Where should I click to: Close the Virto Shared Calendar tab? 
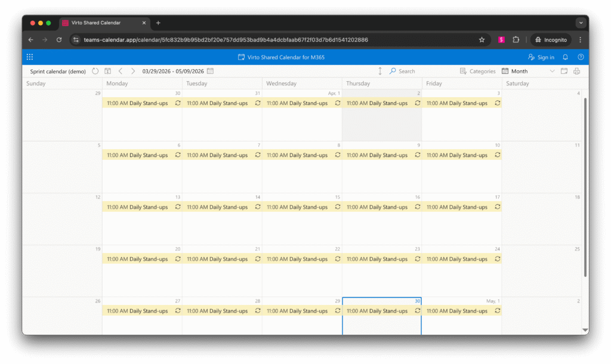(144, 23)
